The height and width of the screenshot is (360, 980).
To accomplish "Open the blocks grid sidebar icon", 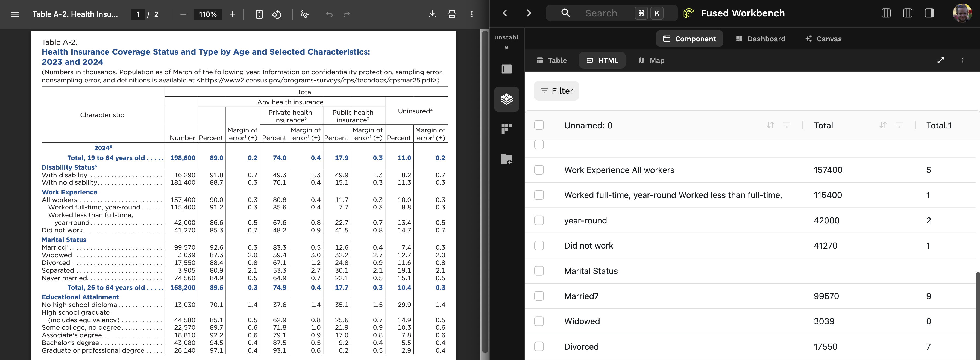I will click(507, 129).
